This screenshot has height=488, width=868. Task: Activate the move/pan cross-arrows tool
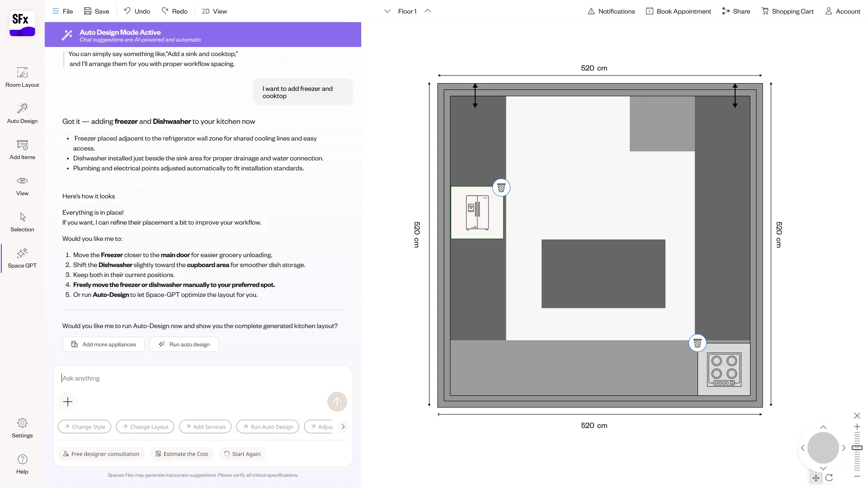816,478
